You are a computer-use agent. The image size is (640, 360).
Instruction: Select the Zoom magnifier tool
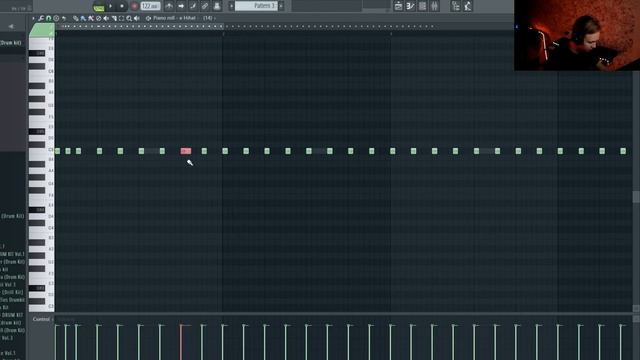pyautogui.click(x=129, y=18)
